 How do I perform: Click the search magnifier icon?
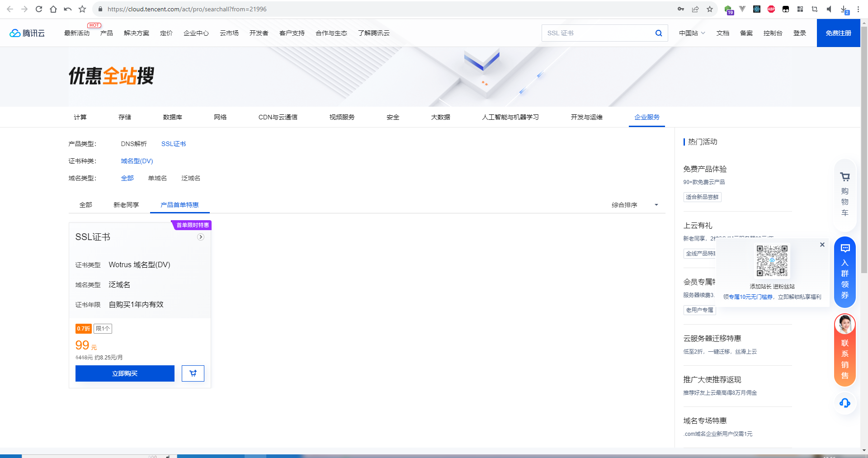(x=659, y=33)
